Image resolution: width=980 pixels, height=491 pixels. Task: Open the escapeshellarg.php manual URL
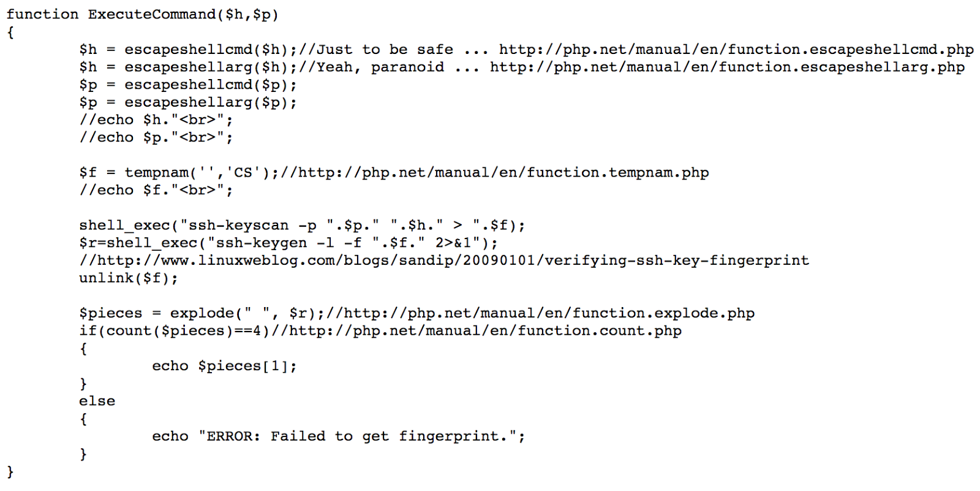tap(727, 67)
